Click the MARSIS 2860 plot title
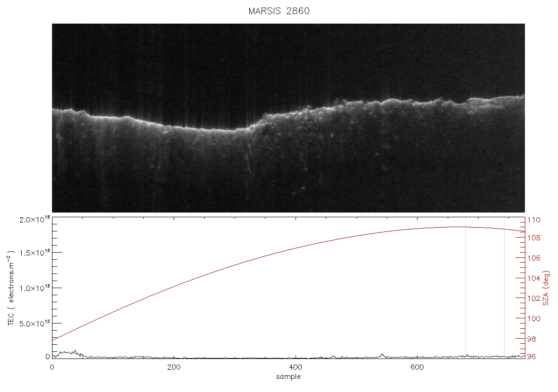 [x=279, y=11]
